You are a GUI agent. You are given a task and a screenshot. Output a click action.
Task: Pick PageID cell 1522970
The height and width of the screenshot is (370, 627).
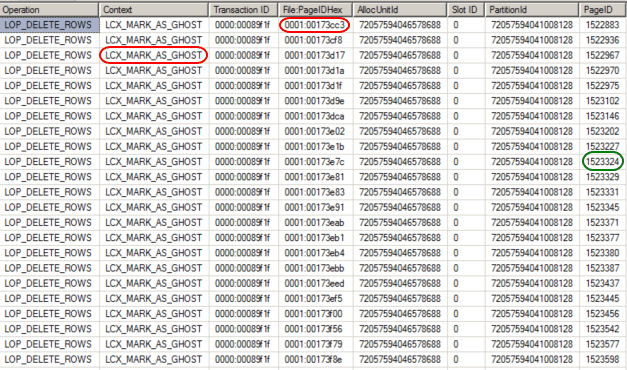coord(603,70)
